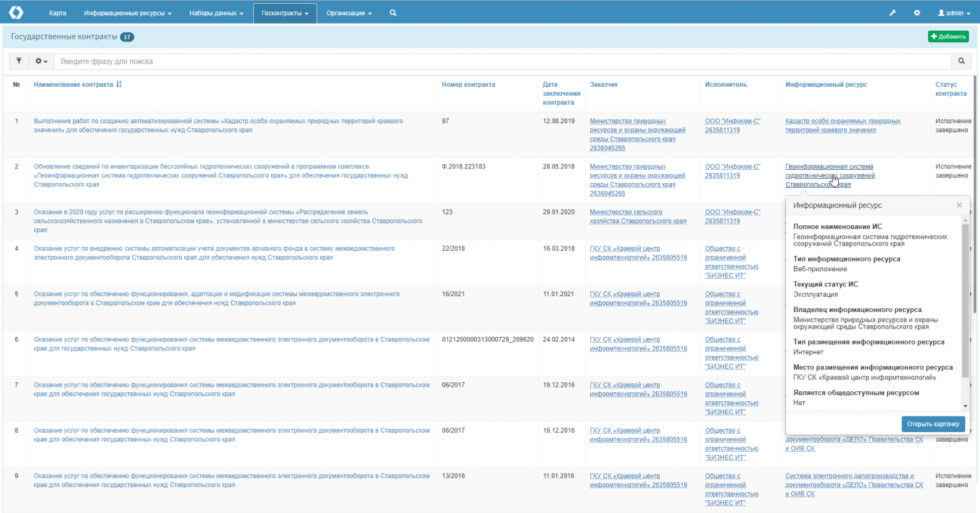This screenshot has height=513, width=980.
Task: Sort by Дата заключения контракта header
Action: [x=561, y=93]
